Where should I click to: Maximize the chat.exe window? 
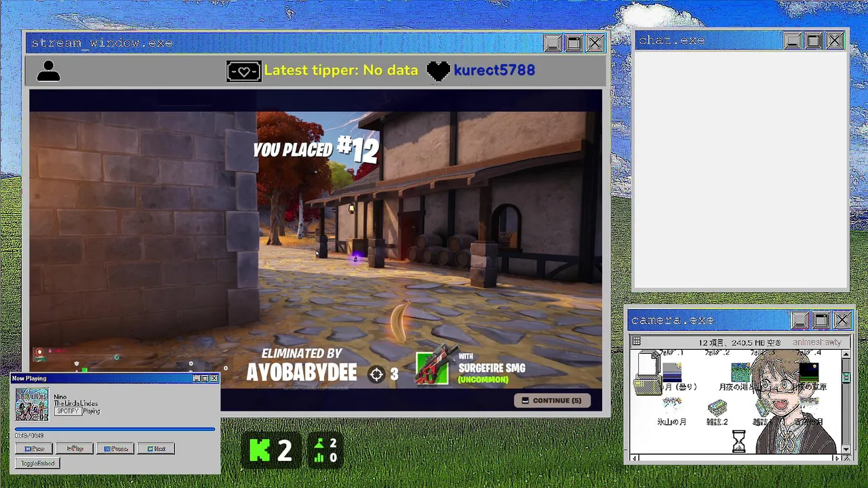tap(814, 41)
